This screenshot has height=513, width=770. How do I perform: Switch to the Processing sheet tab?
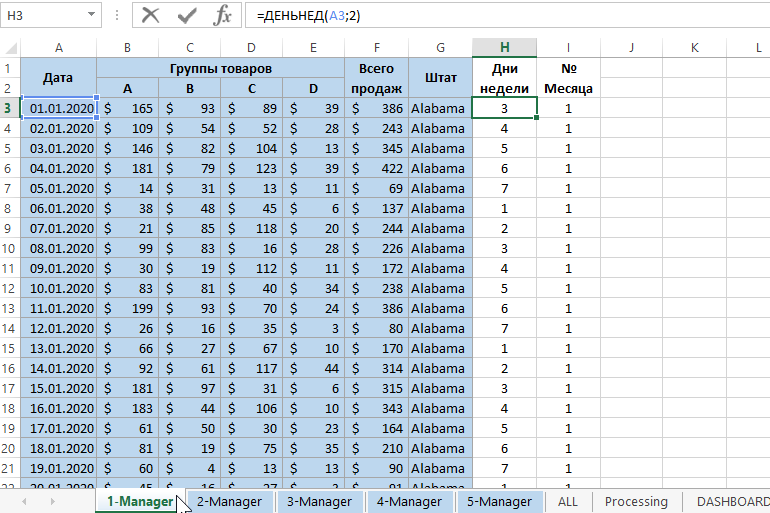(636, 501)
